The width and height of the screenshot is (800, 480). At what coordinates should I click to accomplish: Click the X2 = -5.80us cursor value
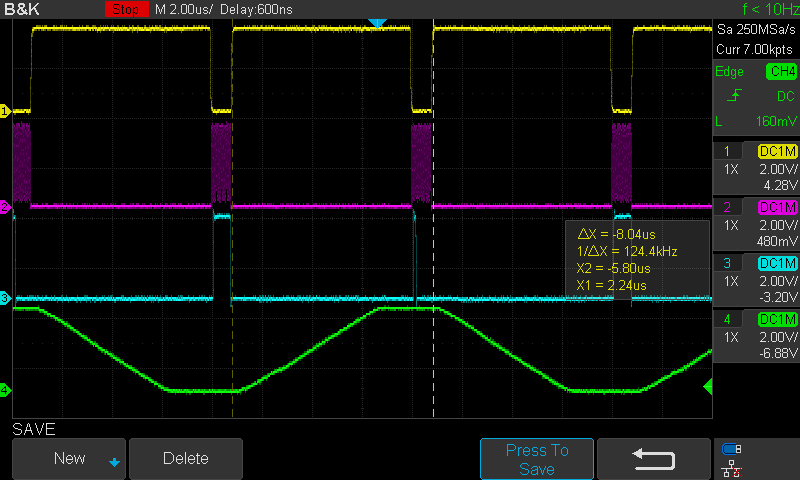pos(613,268)
